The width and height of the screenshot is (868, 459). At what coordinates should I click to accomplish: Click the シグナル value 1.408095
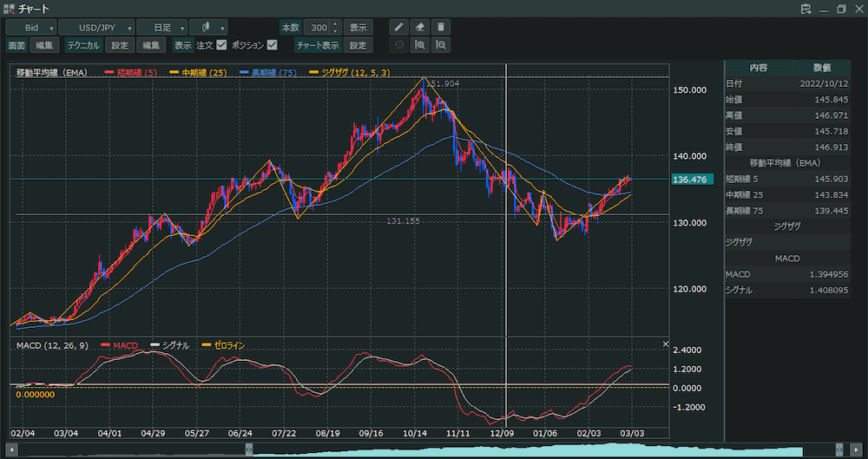point(829,290)
